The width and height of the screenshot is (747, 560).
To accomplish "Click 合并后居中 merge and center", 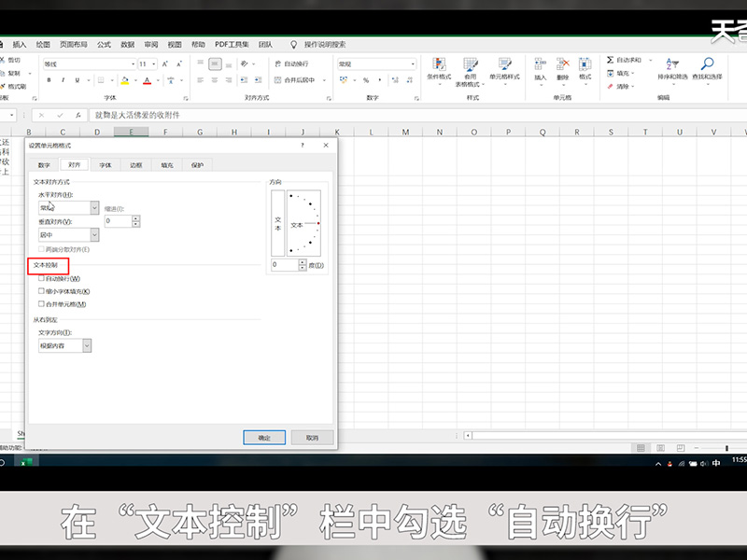I will pyautogui.click(x=295, y=80).
